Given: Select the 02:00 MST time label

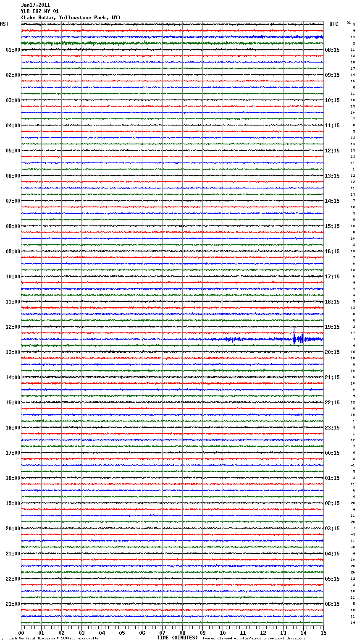Looking at the screenshot, I should pos(13,75).
